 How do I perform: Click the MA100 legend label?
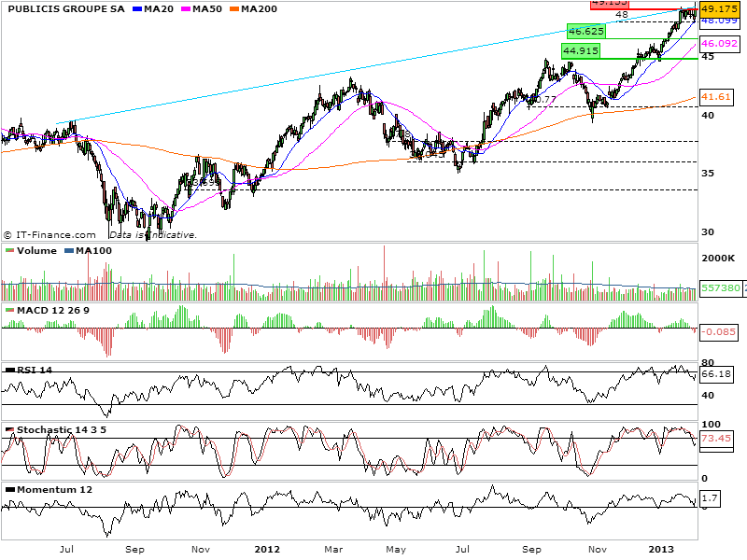[93, 250]
